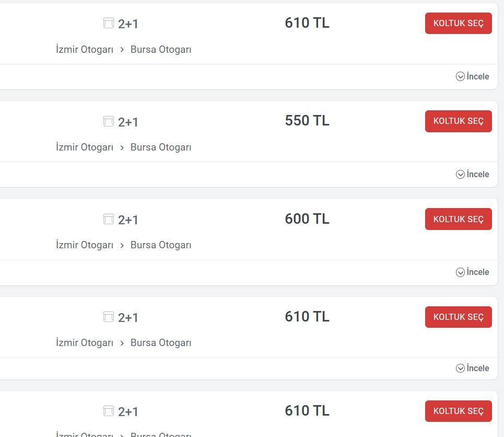This screenshot has height=437, width=504.
Task: Click the circled chevron icon in the 550 TL card
Action: click(460, 174)
